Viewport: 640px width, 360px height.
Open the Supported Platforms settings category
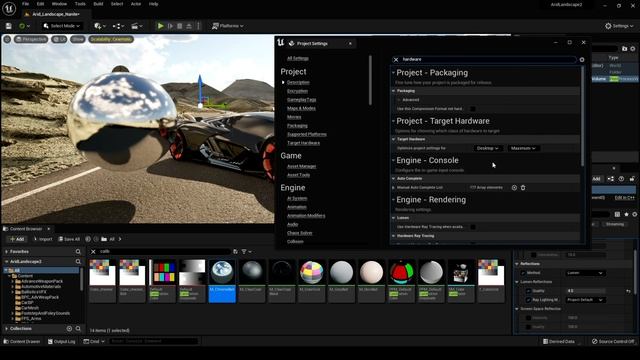307,134
